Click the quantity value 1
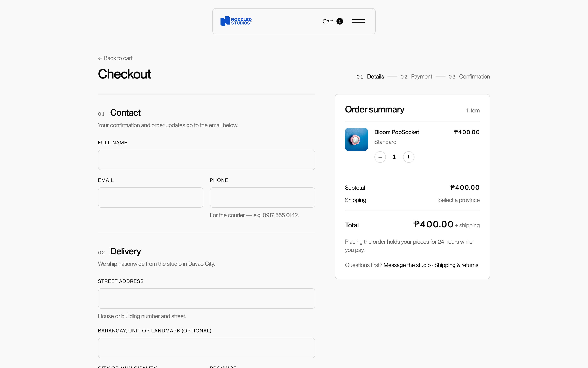Image resolution: width=588 pixels, height=368 pixels. (394, 157)
